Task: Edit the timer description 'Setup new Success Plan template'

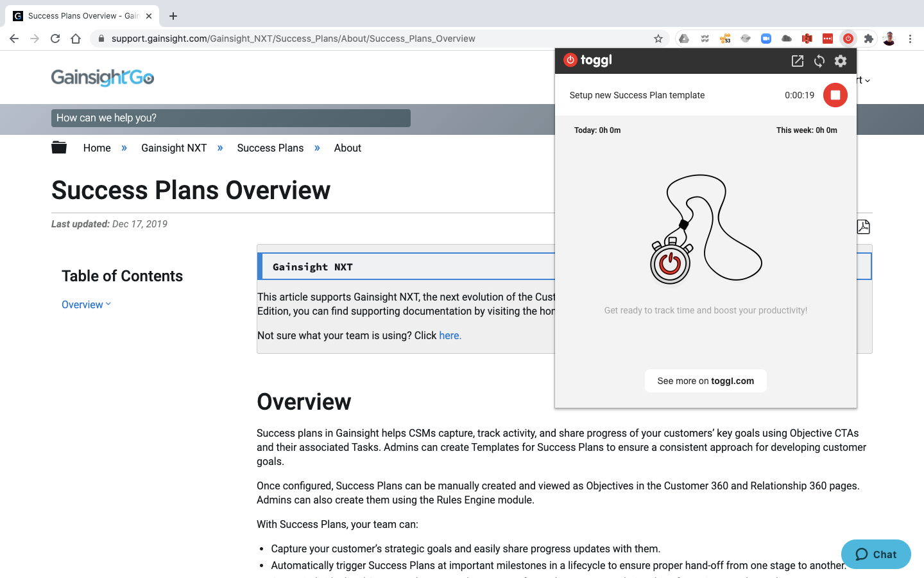Action: [637, 95]
